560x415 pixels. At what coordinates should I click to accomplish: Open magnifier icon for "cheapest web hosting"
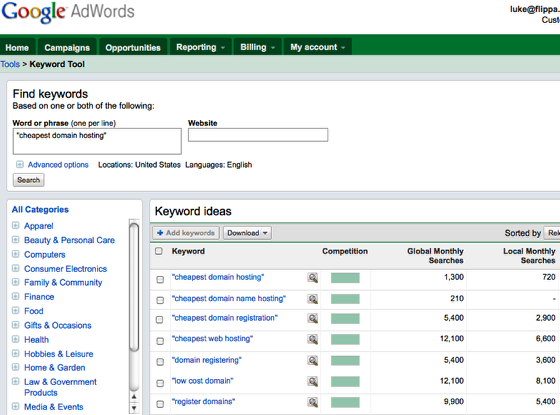(312, 339)
